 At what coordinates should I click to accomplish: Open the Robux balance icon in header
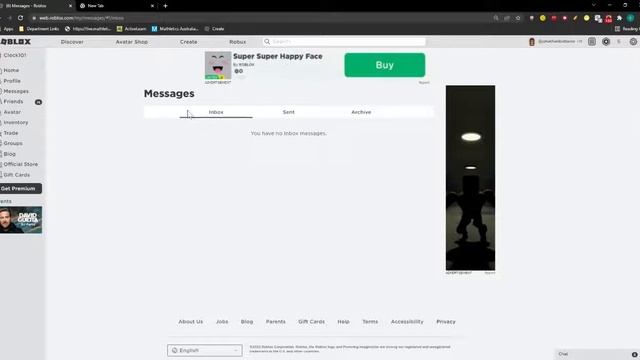[606, 42]
